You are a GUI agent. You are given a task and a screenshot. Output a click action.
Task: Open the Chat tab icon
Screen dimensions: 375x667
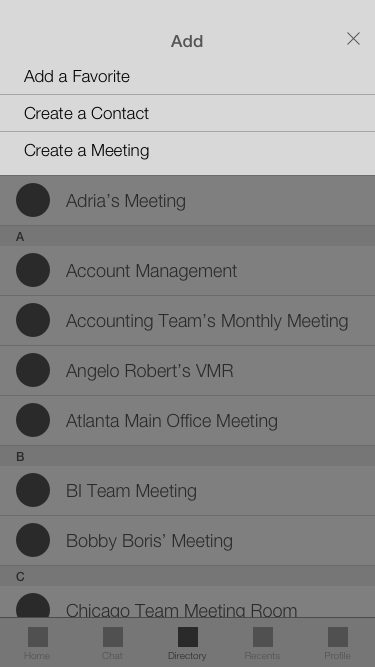point(113,637)
